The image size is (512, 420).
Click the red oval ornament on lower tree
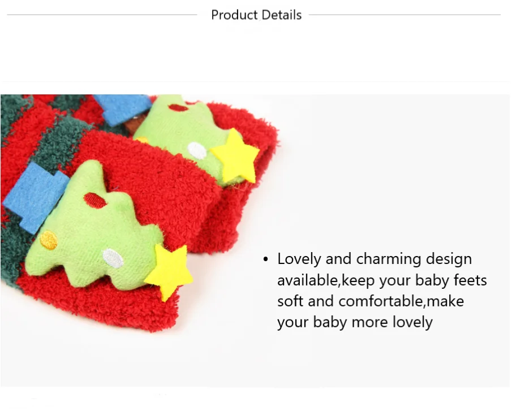[x=95, y=200]
